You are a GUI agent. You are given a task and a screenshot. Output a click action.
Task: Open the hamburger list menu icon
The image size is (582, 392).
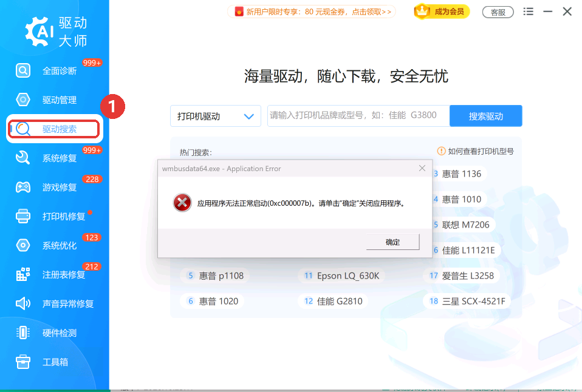pyautogui.click(x=528, y=12)
